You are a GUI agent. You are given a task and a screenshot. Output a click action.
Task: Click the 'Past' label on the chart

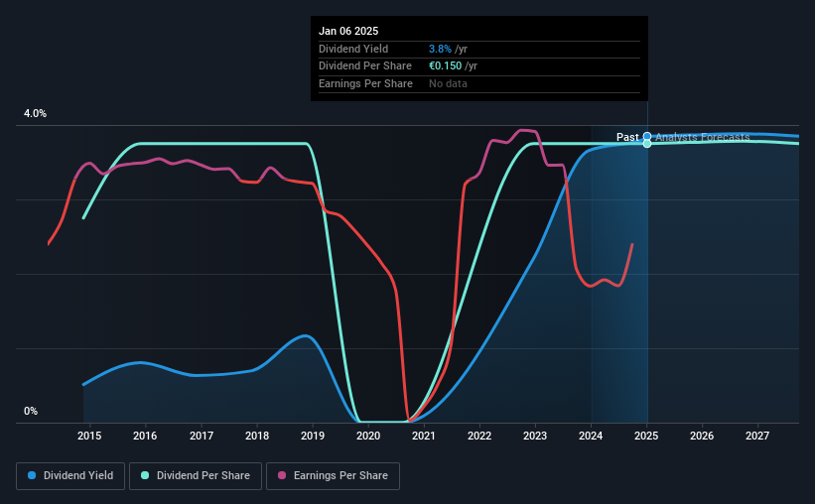pyautogui.click(x=627, y=137)
